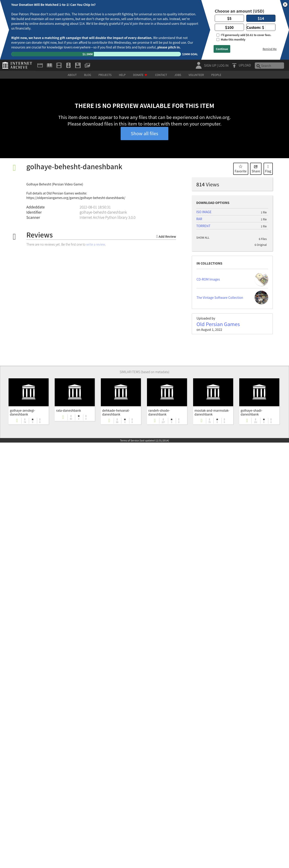Screen dimensions: 289x868
Task: Open golhaye-shadi-daneshbank item tile
Action: coord(259,401)
